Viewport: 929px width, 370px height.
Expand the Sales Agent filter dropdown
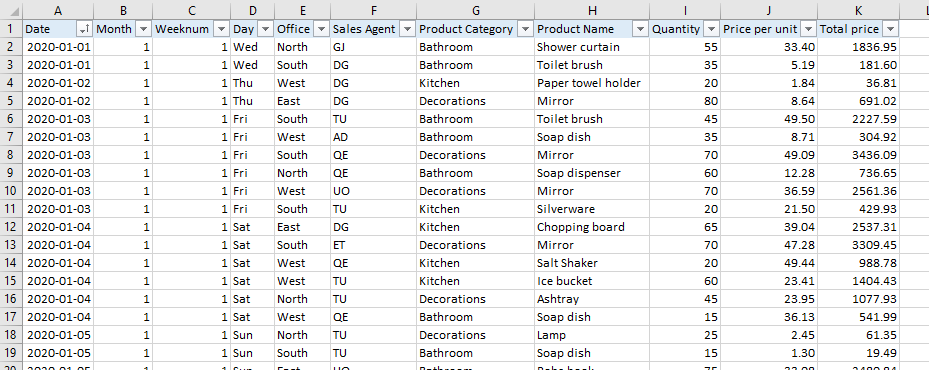click(x=407, y=29)
